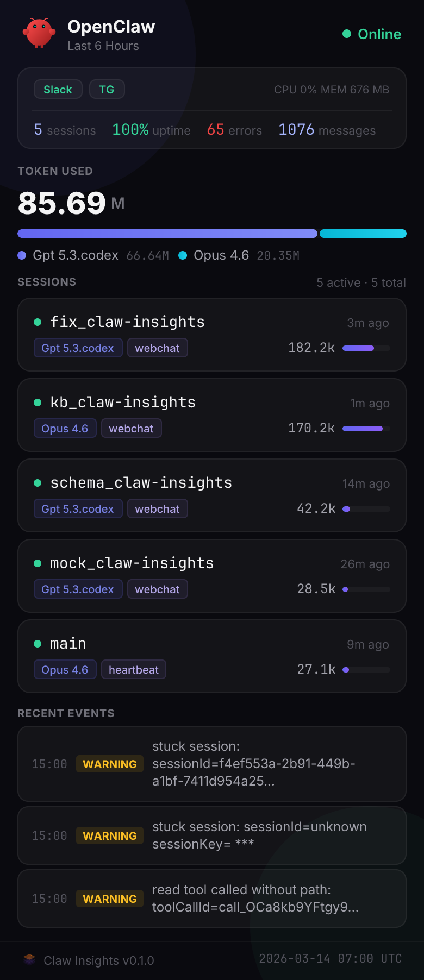Select the webchat badge on mock_claw-insights
The image size is (424, 980).
(157, 589)
